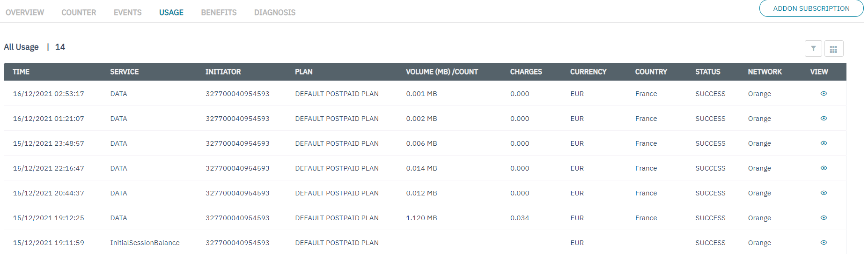Go to the Events tab
The height and width of the screenshot is (254, 868).
127,13
